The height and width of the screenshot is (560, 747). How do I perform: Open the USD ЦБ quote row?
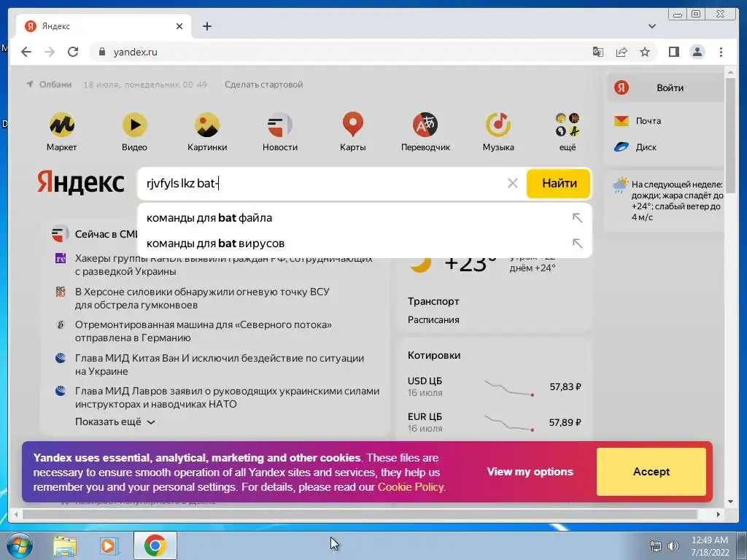[494, 386]
